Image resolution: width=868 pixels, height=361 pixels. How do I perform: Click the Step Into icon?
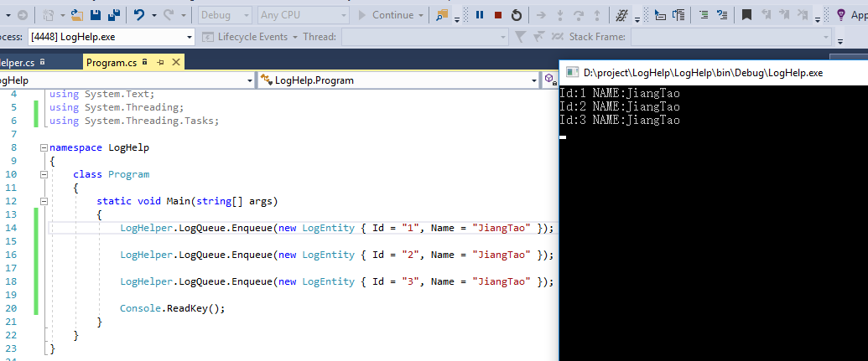click(x=560, y=15)
